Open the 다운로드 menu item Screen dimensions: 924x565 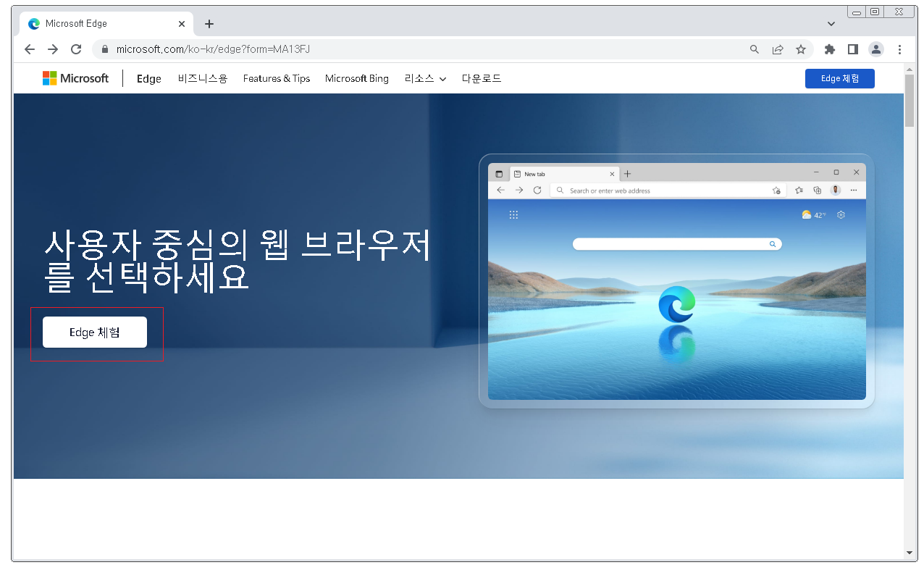[482, 78]
